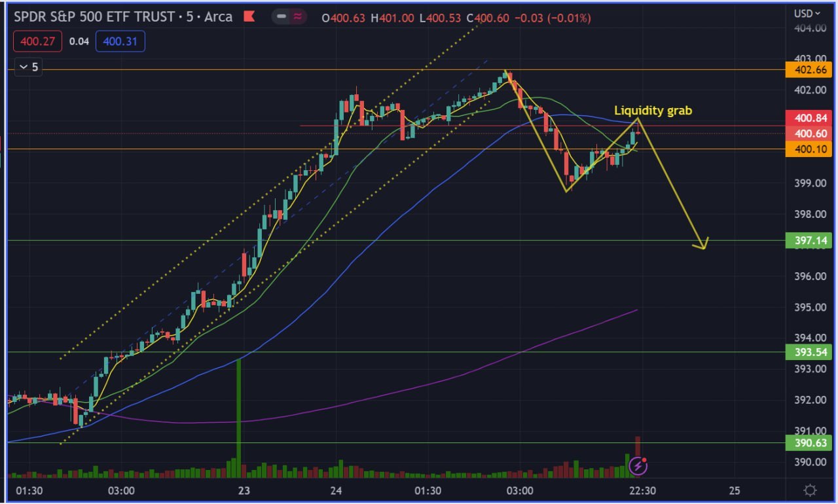Click the blue buy price 400.31 button
The height and width of the screenshot is (504, 838).
pyautogui.click(x=120, y=41)
